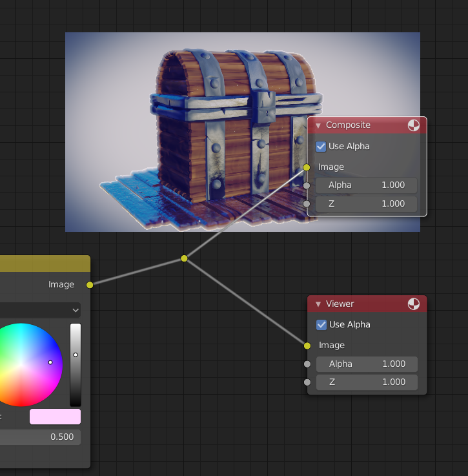Click the Viewer node Z input socket
The image size is (468, 476).
click(307, 382)
